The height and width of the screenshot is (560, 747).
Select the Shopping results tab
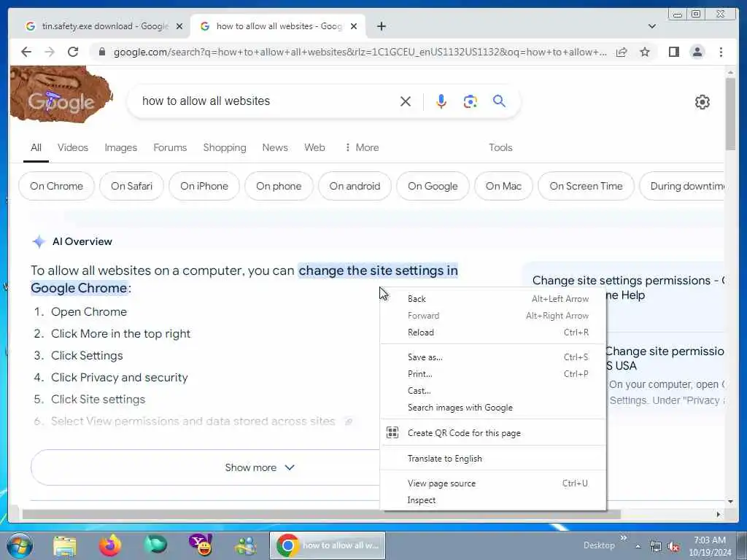(x=225, y=147)
